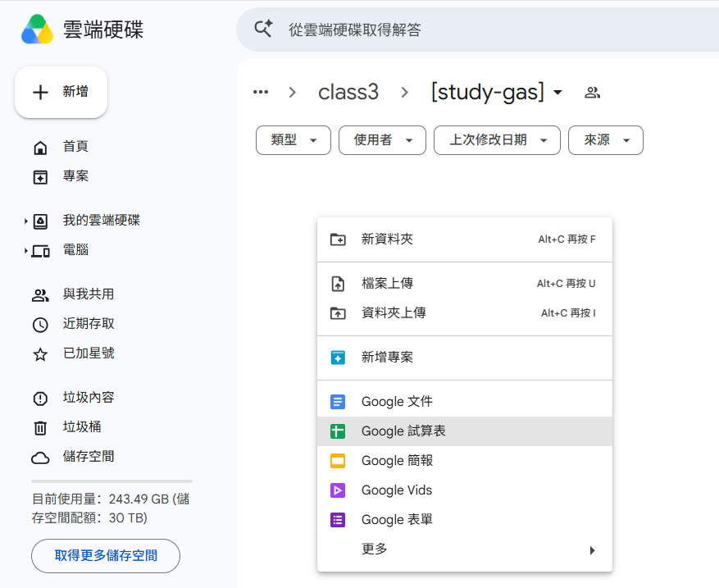This screenshot has width=719, height=588.
Task: Select 資料夾上傳 from the menu
Action: 465,312
